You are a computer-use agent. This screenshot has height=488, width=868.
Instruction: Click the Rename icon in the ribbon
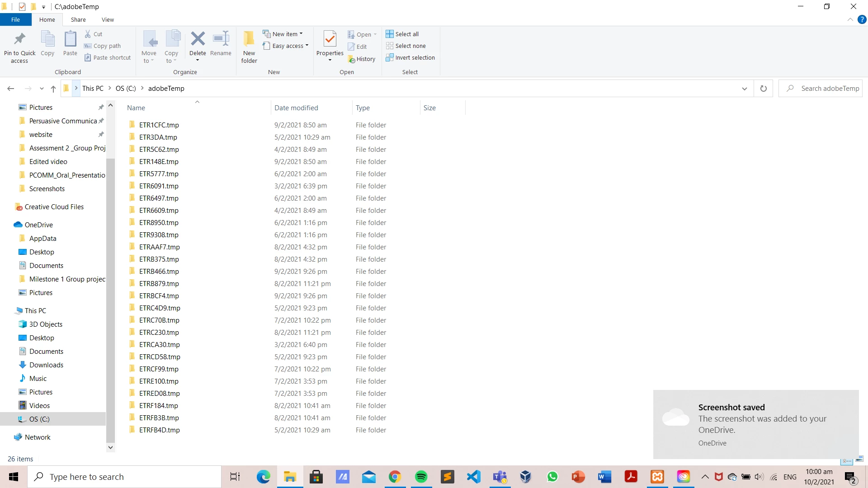click(x=221, y=39)
